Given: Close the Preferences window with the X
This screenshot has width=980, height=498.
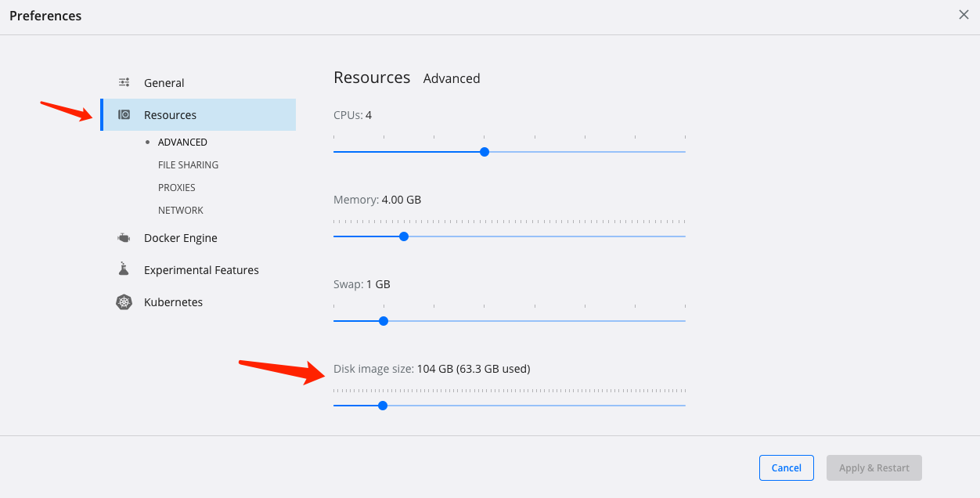Looking at the screenshot, I should tap(964, 15).
